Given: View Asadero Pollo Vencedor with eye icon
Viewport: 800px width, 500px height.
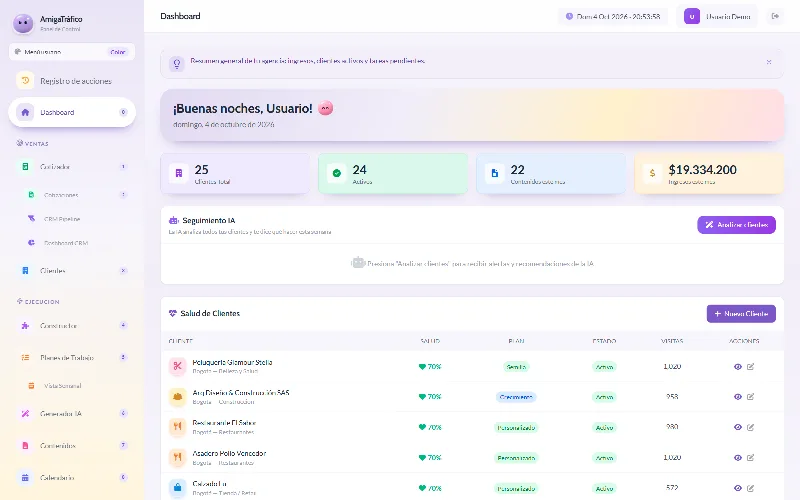Looking at the screenshot, I should 738,458.
